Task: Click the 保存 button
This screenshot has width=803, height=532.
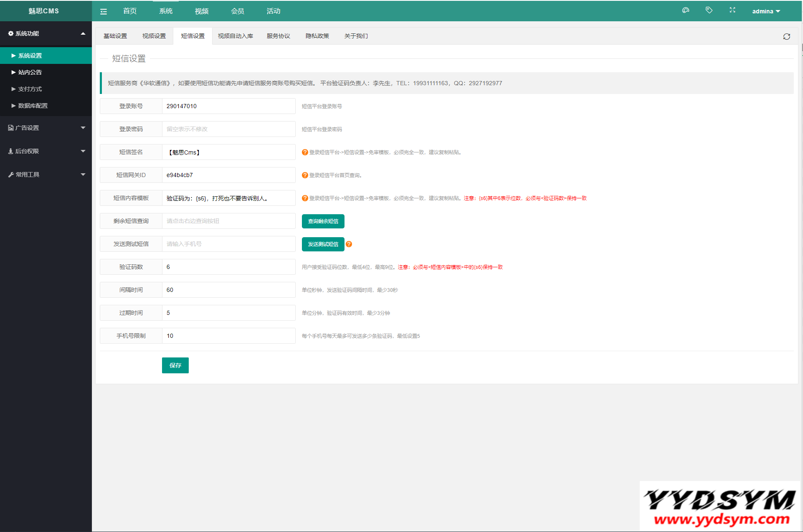Action: click(x=175, y=365)
